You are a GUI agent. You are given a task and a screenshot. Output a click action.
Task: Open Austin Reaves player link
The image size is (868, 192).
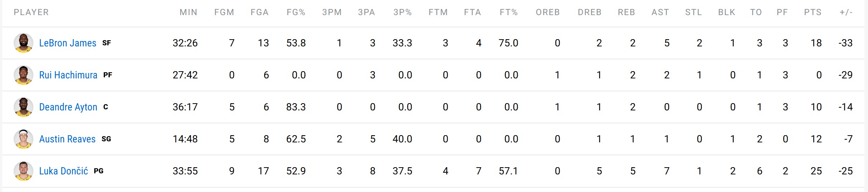(67, 139)
